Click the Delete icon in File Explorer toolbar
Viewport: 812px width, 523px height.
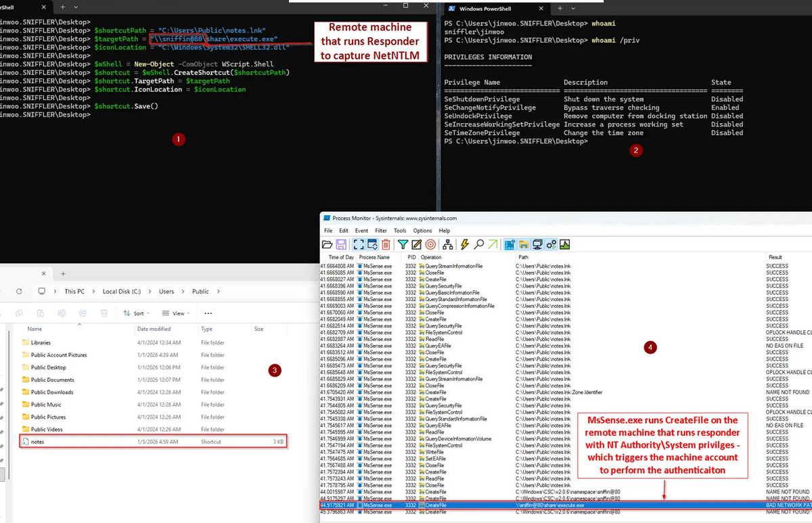104,313
